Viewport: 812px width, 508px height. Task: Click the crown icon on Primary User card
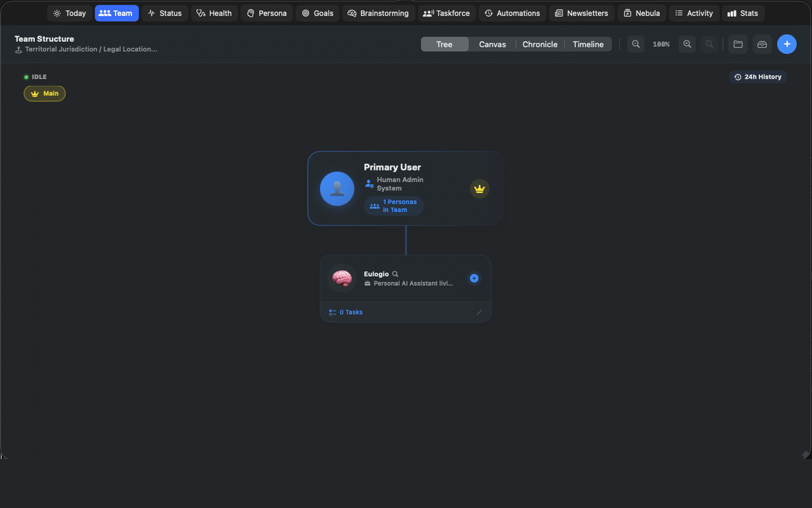480,189
